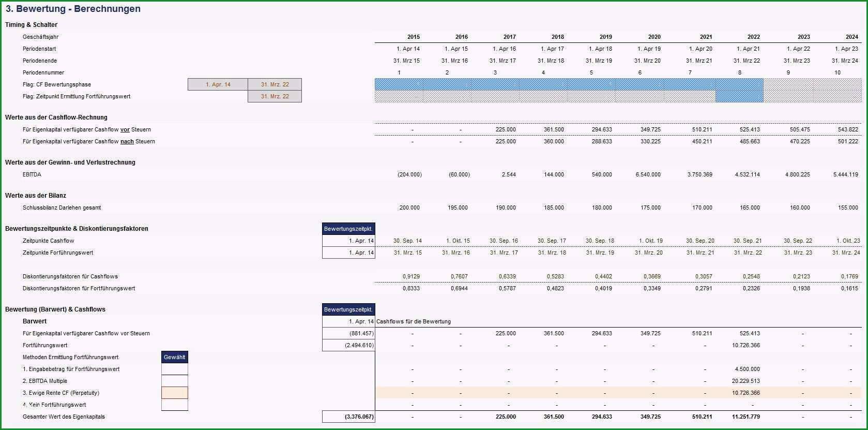This screenshot has width=868, height=430.
Task: Click the EBITDA Multiple value 20.229.513
Action: pyautogui.click(x=746, y=381)
